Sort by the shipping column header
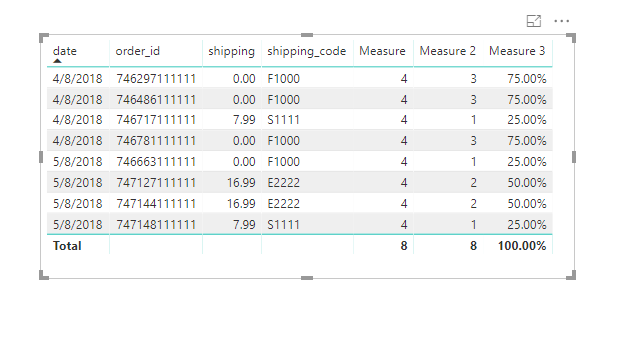 click(x=231, y=51)
